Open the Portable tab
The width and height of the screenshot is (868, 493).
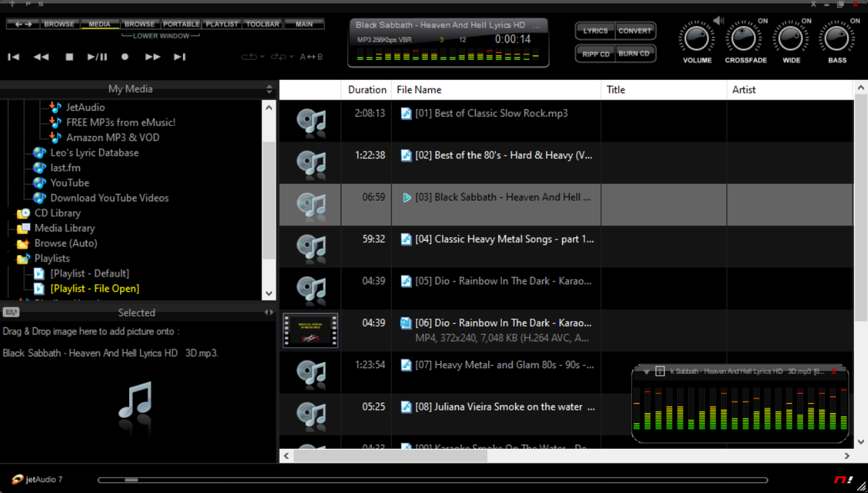(x=181, y=24)
